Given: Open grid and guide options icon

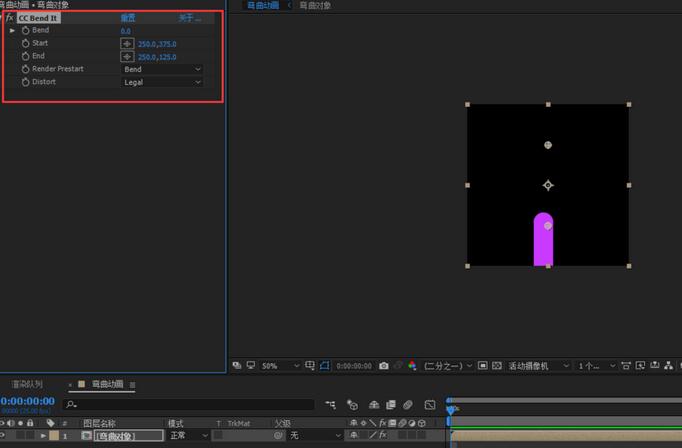Looking at the screenshot, I should click(310, 365).
